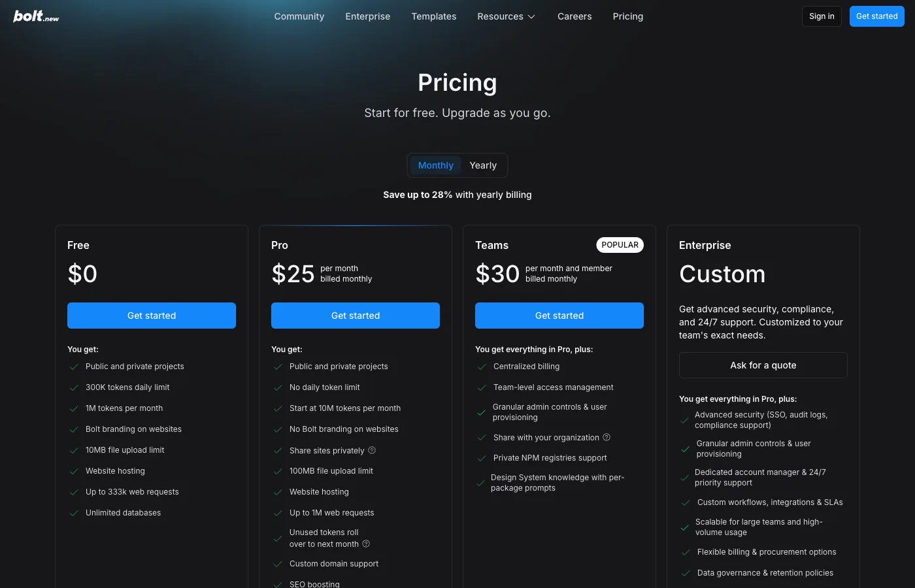The height and width of the screenshot is (588, 915).
Task: Click Ask for a quote button
Action: click(x=763, y=365)
